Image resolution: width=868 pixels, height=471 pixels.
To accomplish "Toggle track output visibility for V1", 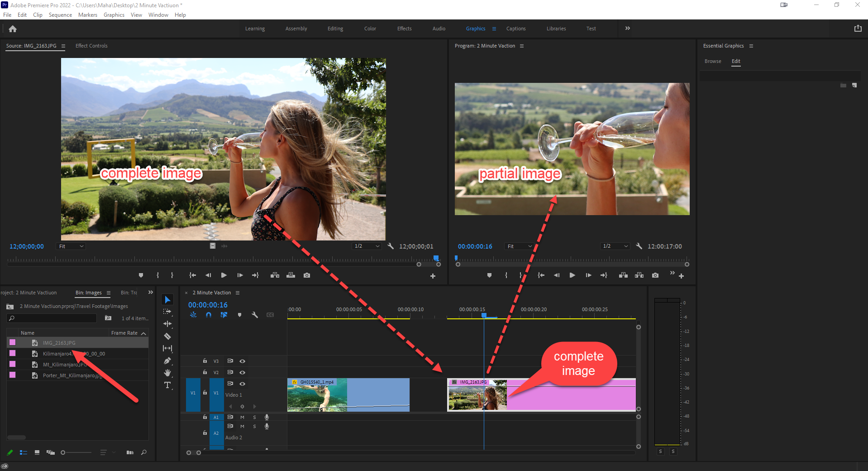I will coord(242,384).
